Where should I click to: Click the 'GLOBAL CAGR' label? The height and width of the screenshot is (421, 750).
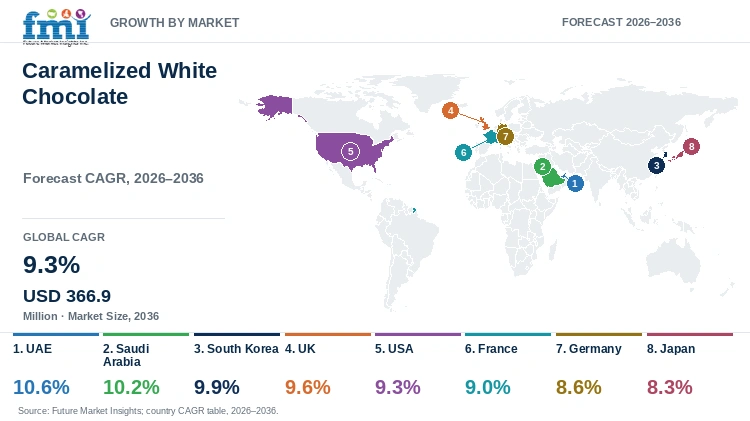pos(64,237)
